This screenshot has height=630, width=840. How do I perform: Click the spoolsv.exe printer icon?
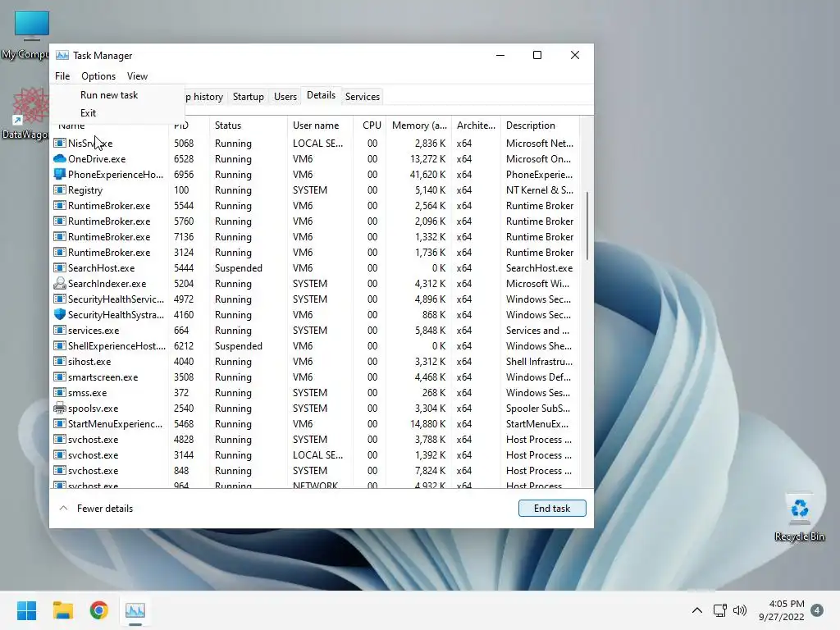point(59,409)
